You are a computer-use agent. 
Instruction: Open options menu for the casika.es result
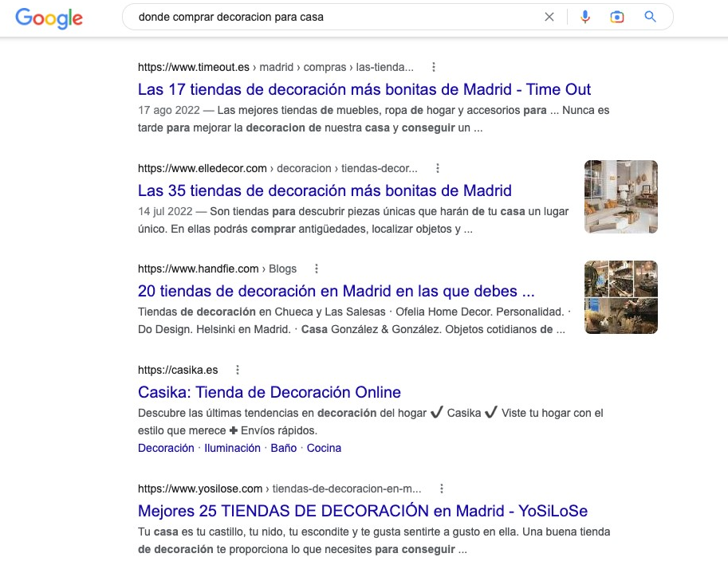(x=238, y=370)
